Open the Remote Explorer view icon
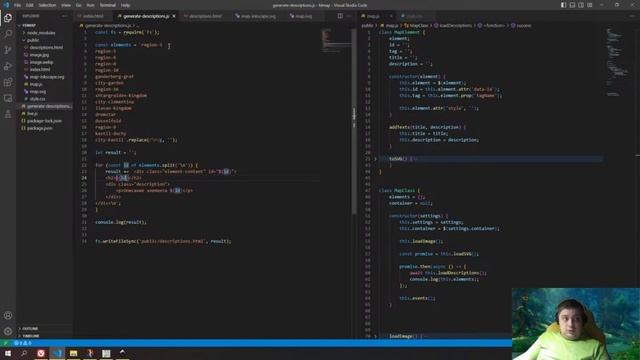 point(8,98)
